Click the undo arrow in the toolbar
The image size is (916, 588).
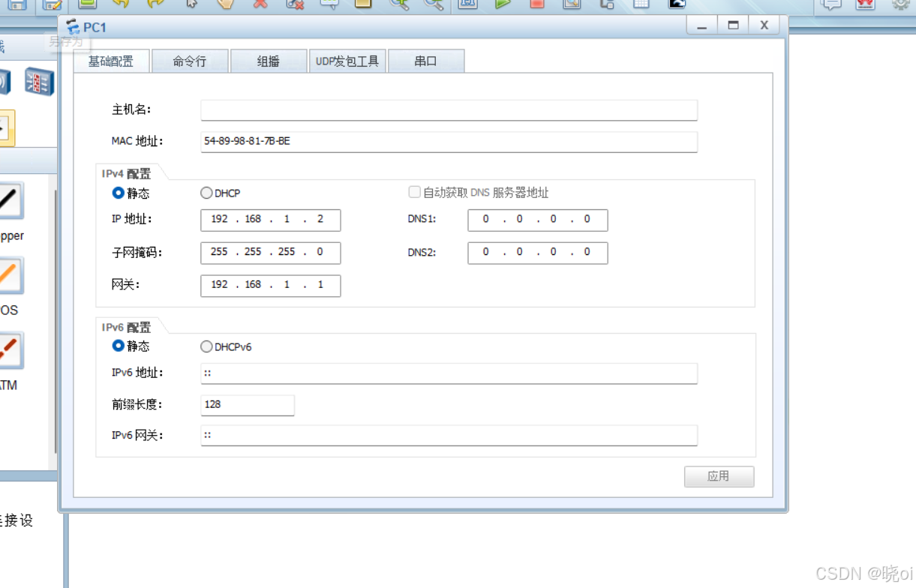click(x=121, y=4)
